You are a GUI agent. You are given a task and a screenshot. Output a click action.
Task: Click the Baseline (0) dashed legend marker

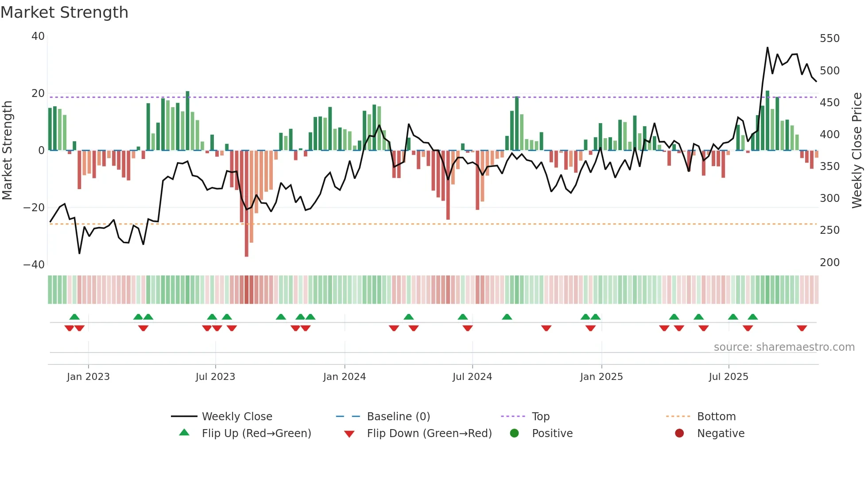[x=348, y=416]
